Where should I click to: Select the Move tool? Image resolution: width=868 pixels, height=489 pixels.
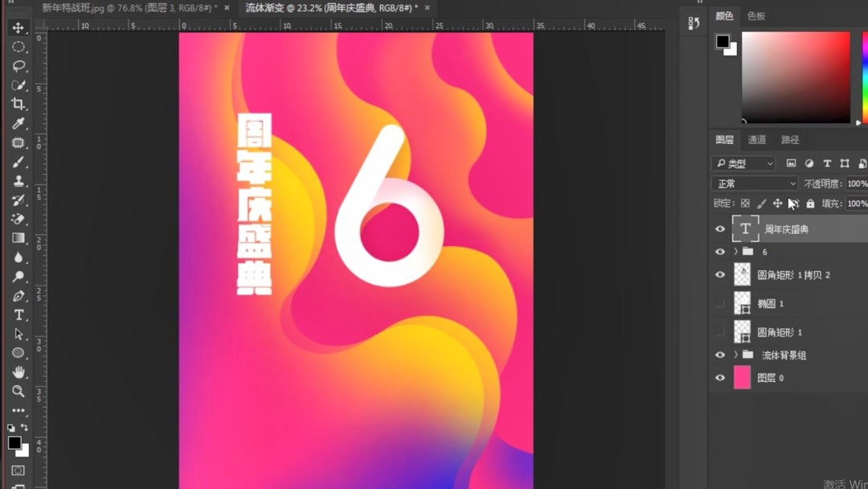pos(18,27)
